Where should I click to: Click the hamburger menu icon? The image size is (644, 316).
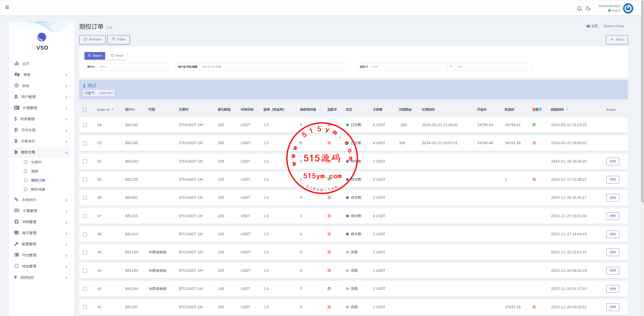click(x=7, y=7)
